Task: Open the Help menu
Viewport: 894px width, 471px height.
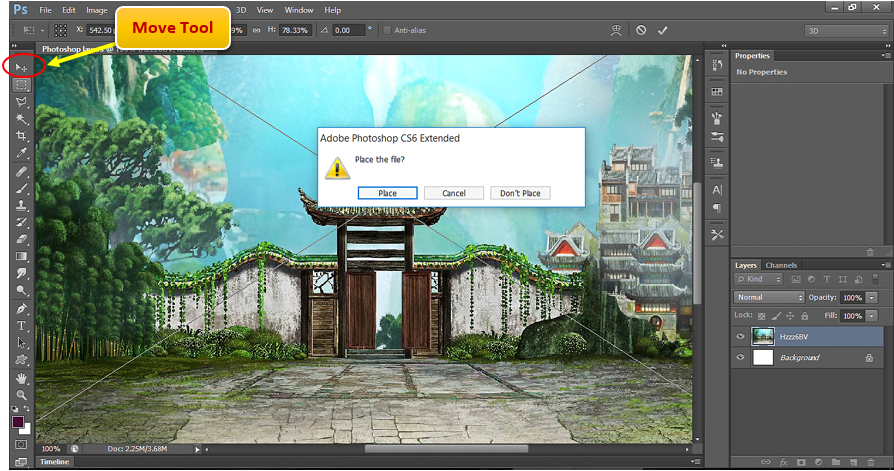Action: pos(332,10)
